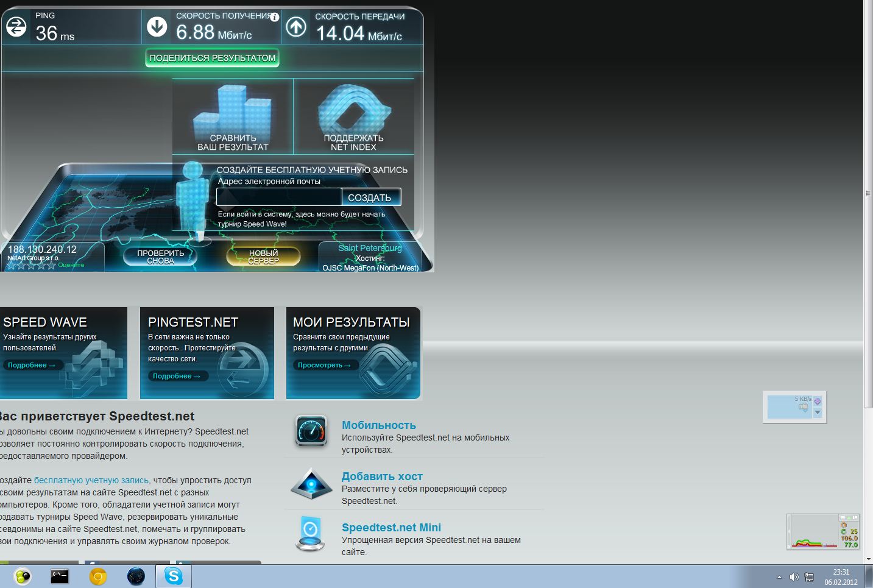Image resolution: width=873 pixels, height=588 pixels.
Task: Show hidden tray icons arrow
Action: tap(779, 577)
